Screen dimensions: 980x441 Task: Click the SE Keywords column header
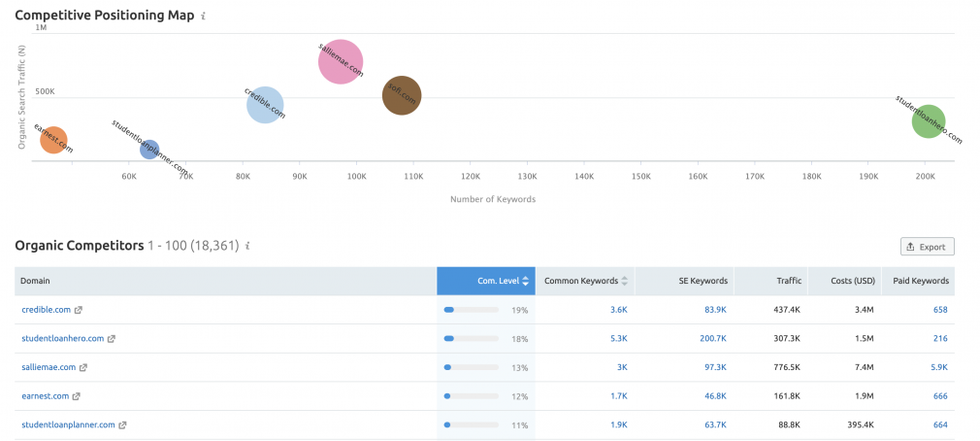pos(684,281)
